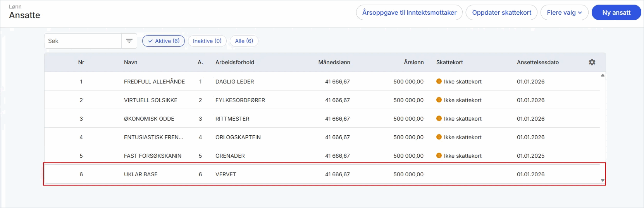Click the tax card warning icon for FAST FORSØKSKANIN
The width and height of the screenshot is (644, 208).
click(439, 155)
